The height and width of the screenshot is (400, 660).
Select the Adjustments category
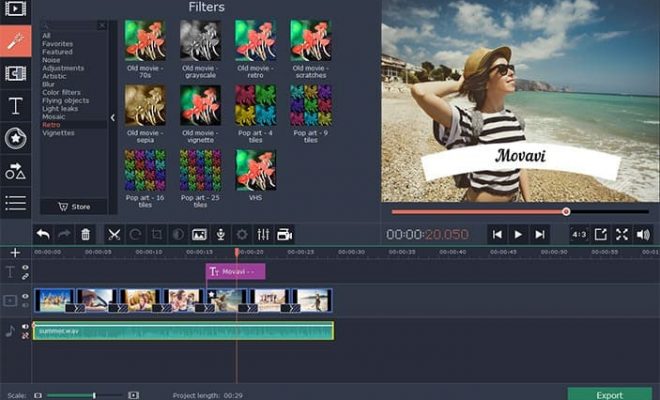click(63, 68)
